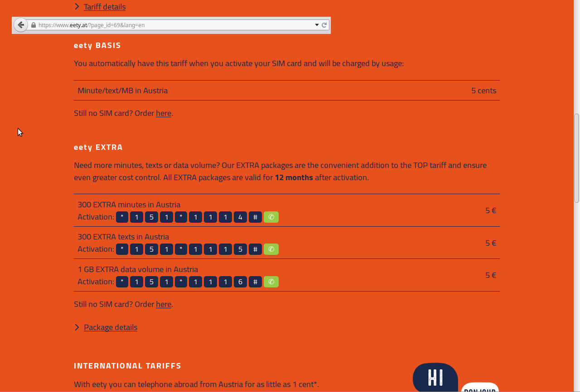Click the '6' key in data activation code
Viewport: 580px width, 392px height.
click(x=240, y=282)
